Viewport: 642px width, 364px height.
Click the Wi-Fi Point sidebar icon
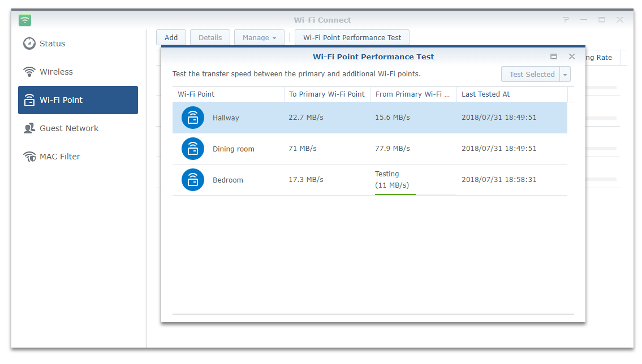click(x=30, y=100)
